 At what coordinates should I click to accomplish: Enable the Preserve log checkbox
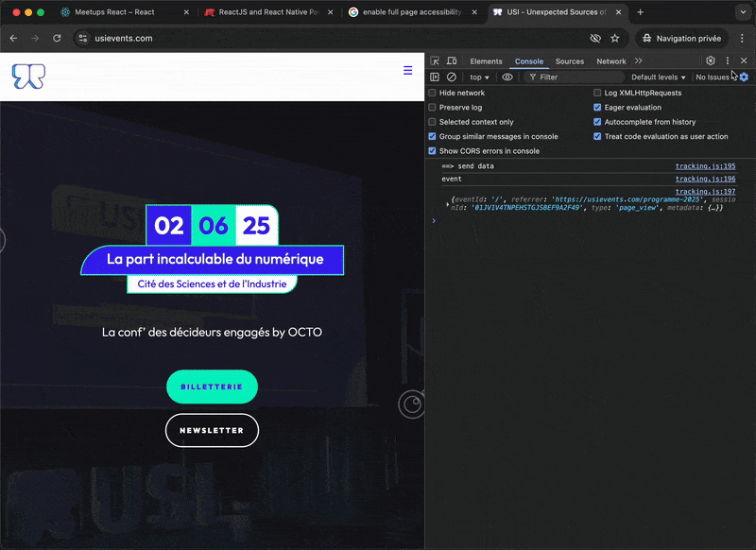pyautogui.click(x=432, y=107)
